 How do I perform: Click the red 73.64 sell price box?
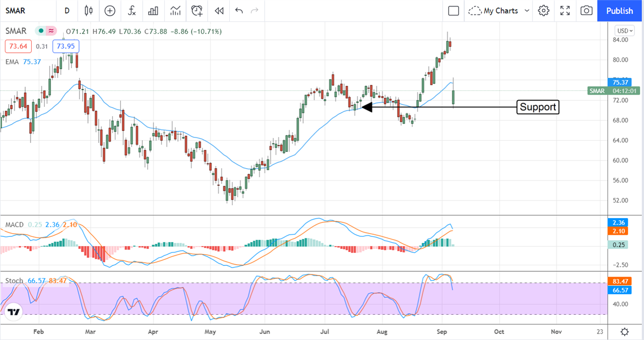[19, 46]
